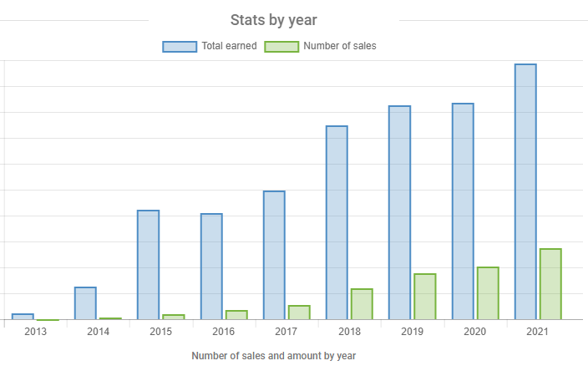Select the 2018 Number of sales bar
Image resolution: width=588 pixels, height=371 pixels.
point(362,304)
